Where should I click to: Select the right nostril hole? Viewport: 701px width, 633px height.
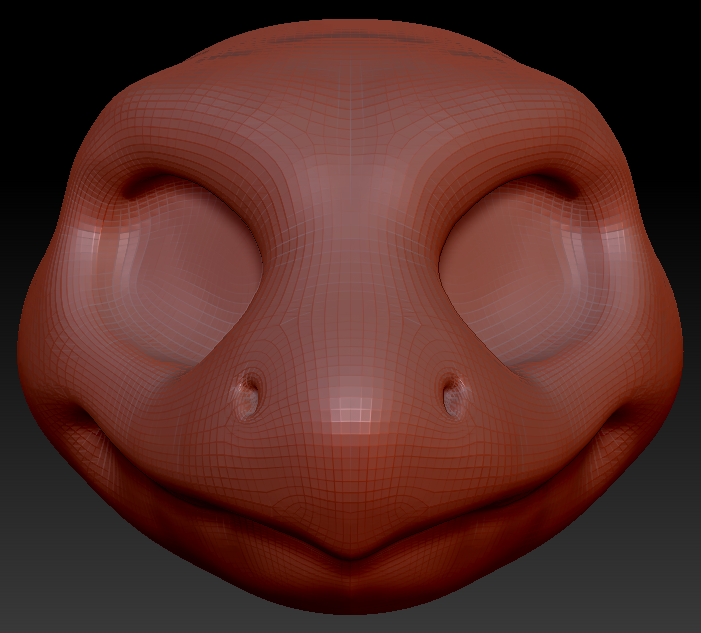pos(453,393)
